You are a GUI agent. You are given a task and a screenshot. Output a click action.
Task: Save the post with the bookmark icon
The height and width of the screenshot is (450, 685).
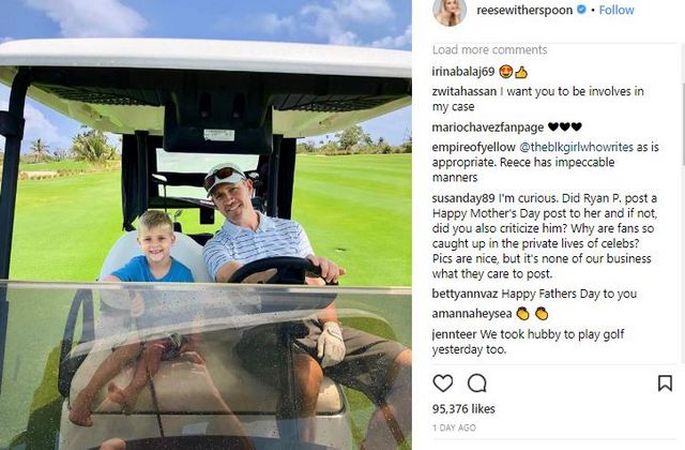[664, 383]
